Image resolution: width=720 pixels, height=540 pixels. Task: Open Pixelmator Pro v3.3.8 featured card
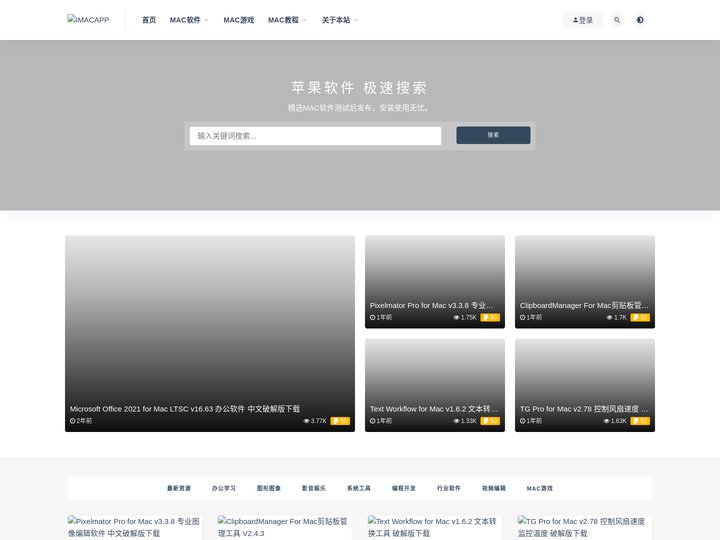435,282
